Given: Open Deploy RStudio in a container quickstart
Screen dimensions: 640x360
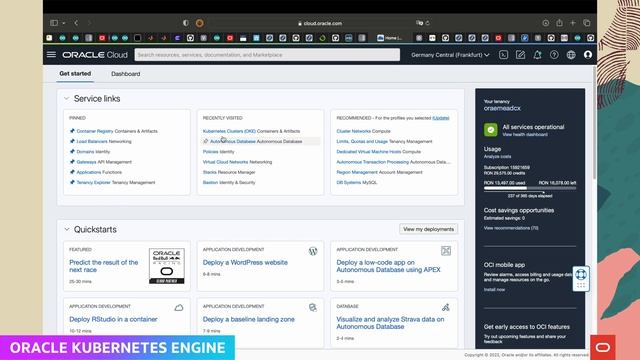Looking at the screenshot, I should pos(113,319).
